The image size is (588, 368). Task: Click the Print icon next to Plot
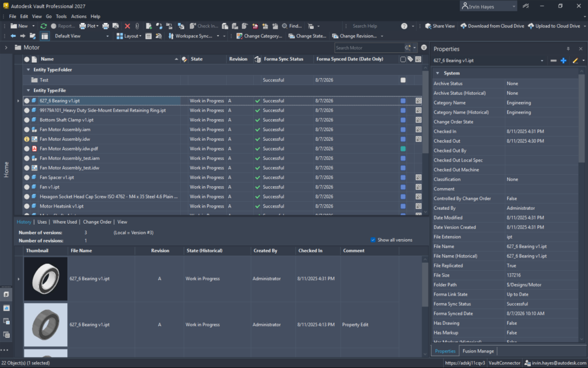[x=106, y=26]
